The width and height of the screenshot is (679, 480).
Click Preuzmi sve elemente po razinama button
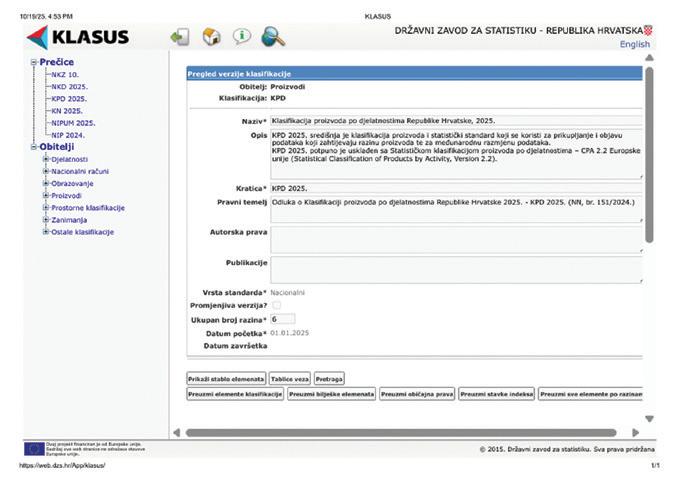tap(591, 394)
